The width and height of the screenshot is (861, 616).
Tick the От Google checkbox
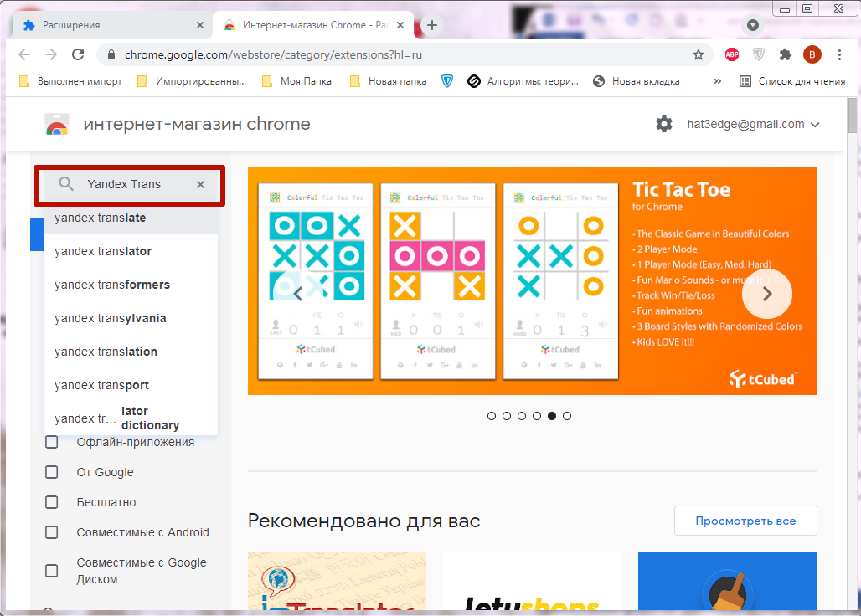tap(52, 472)
